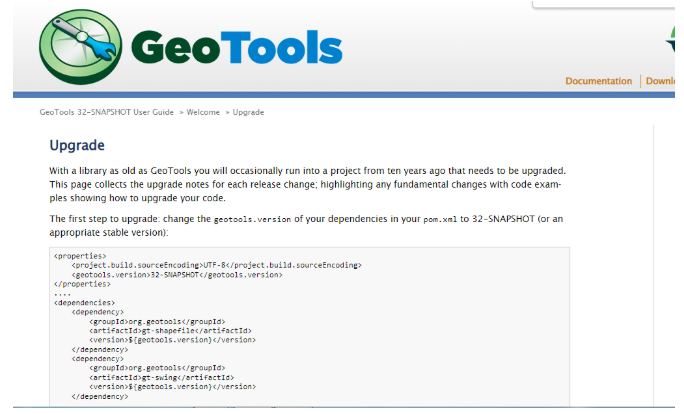Click the intro paragraph starting 'With a library'
Viewport: 684px width, 414px height.
pyautogui.click(x=308, y=178)
